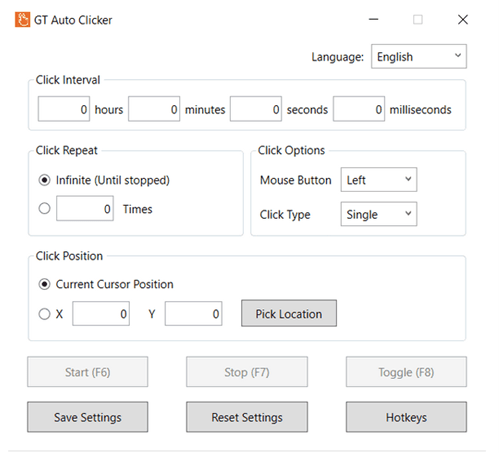The image size is (499, 453).
Task: Click the X coordinate input field
Action: tap(101, 314)
